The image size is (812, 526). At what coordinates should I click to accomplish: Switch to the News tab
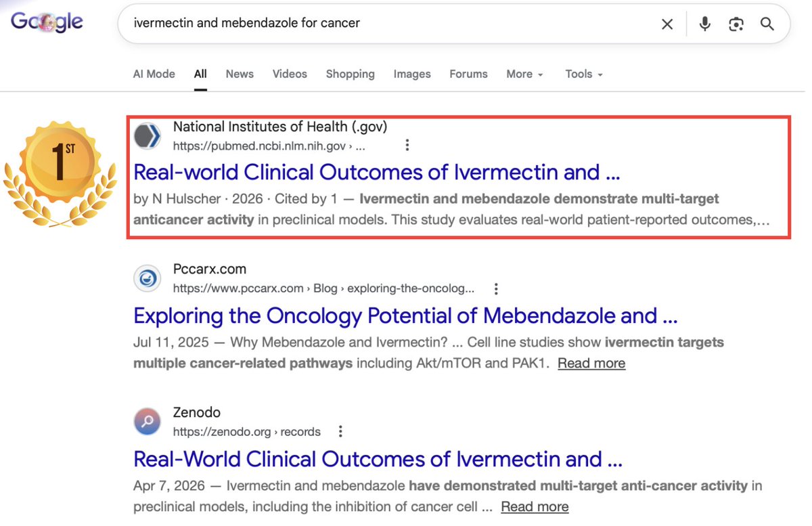click(x=240, y=74)
